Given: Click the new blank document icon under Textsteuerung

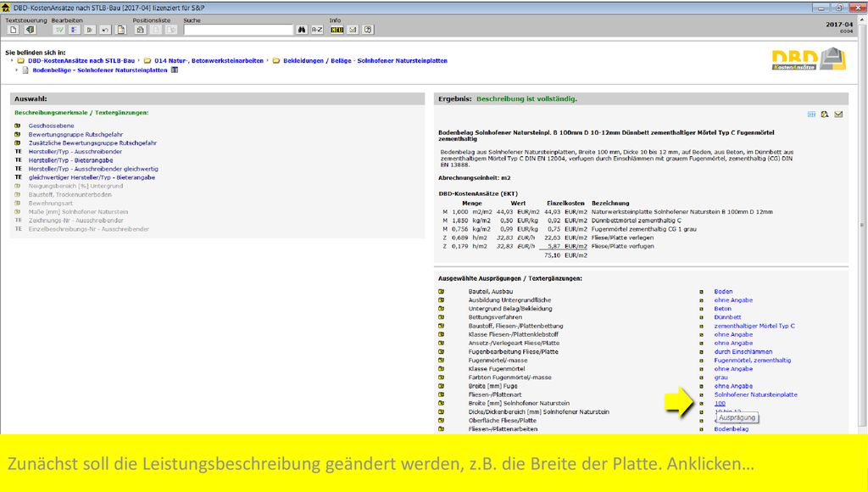Looking at the screenshot, I should (x=14, y=30).
